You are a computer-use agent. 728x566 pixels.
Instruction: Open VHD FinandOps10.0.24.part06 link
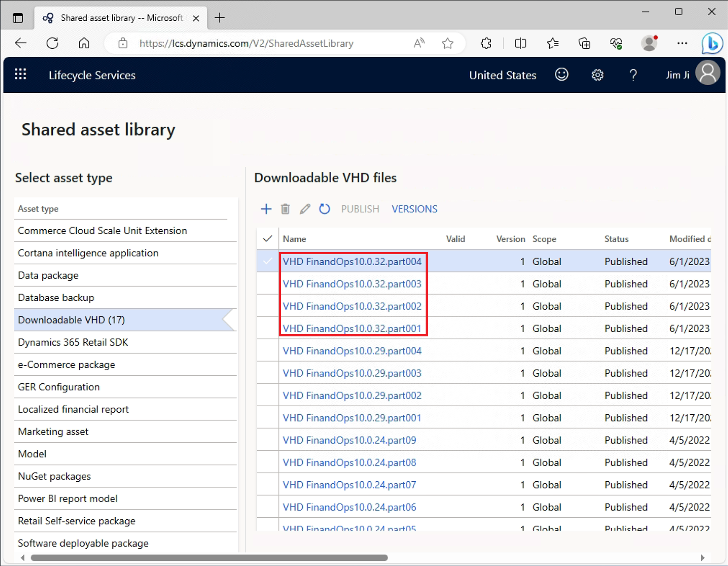click(x=349, y=507)
